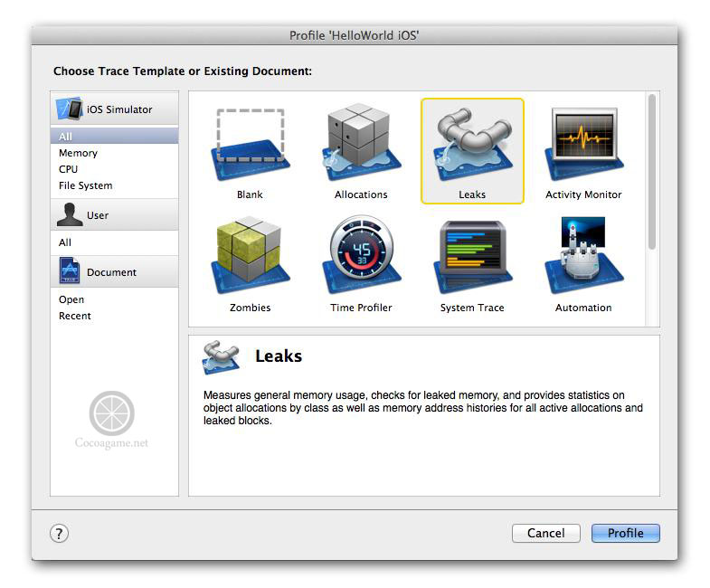The height and width of the screenshot is (588, 710).
Task: Filter templates by CPU
Action: tap(114, 169)
